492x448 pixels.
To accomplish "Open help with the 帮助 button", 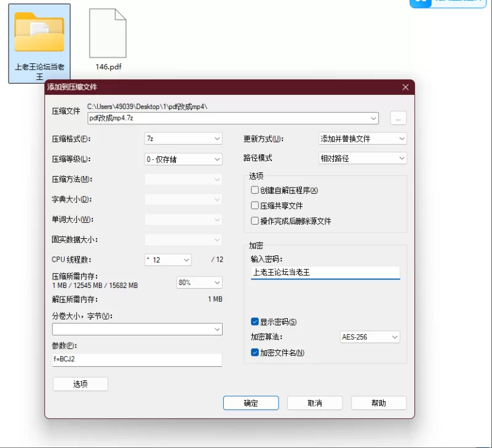I will pyautogui.click(x=379, y=403).
